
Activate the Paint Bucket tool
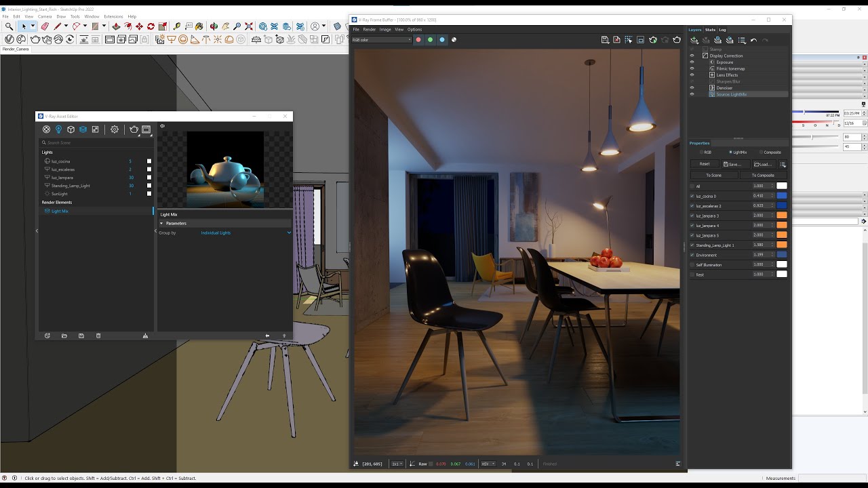pos(199,26)
